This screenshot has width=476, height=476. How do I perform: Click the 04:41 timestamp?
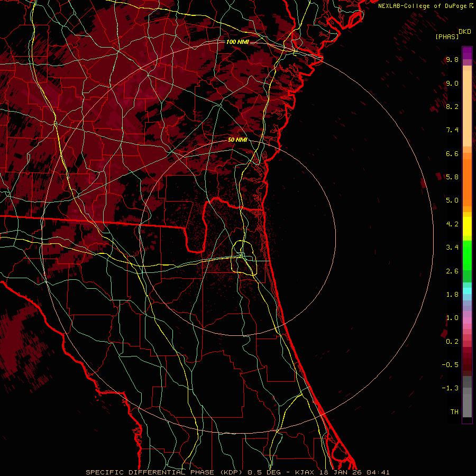pos(378,472)
